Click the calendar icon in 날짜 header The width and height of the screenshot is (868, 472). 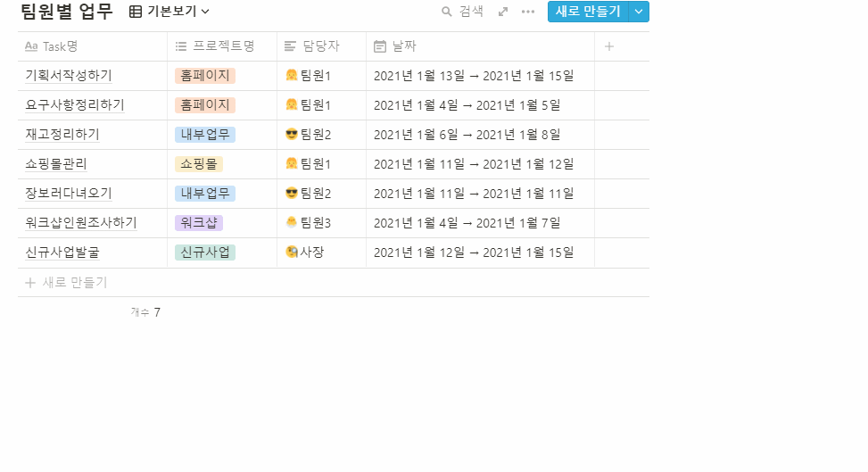click(x=380, y=46)
